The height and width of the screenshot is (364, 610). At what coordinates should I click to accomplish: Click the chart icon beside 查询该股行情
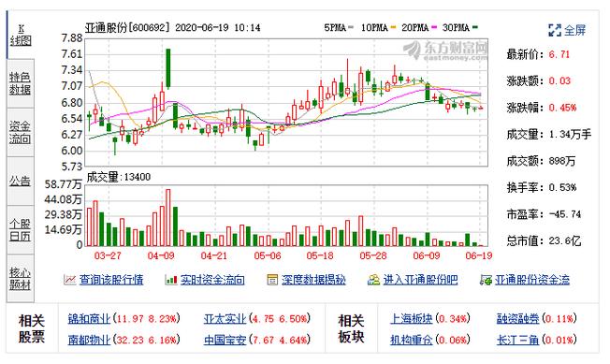[x=69, y=280]
